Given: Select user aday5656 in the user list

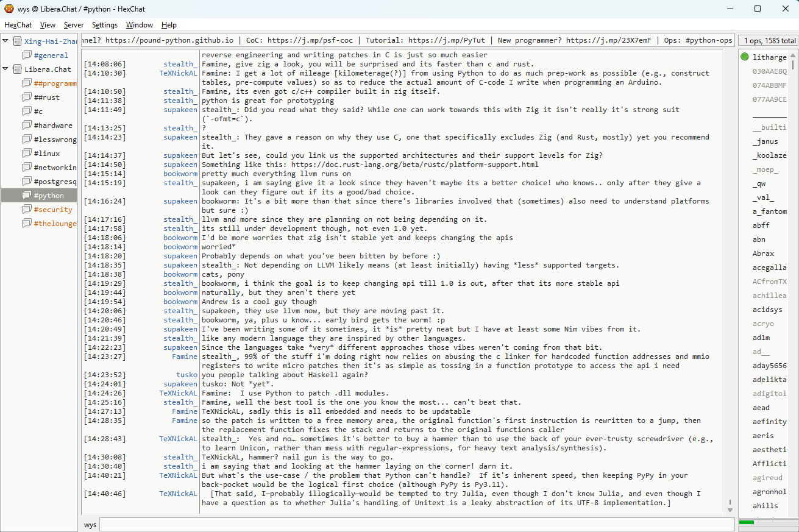Looking at the screenshot, I should click(x=770, y=366).
